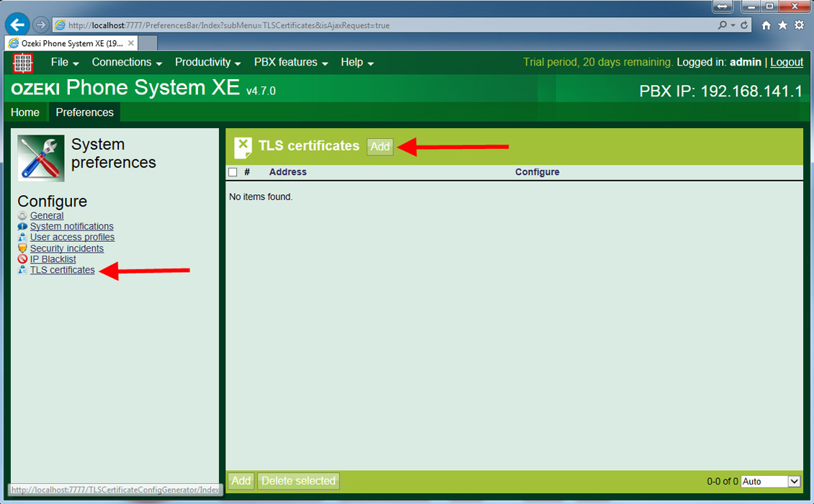This screenshot has height=504, width=814.
Task: Click the 'No items found.' message
Action: pyautogui.click(x=261, y=197)
